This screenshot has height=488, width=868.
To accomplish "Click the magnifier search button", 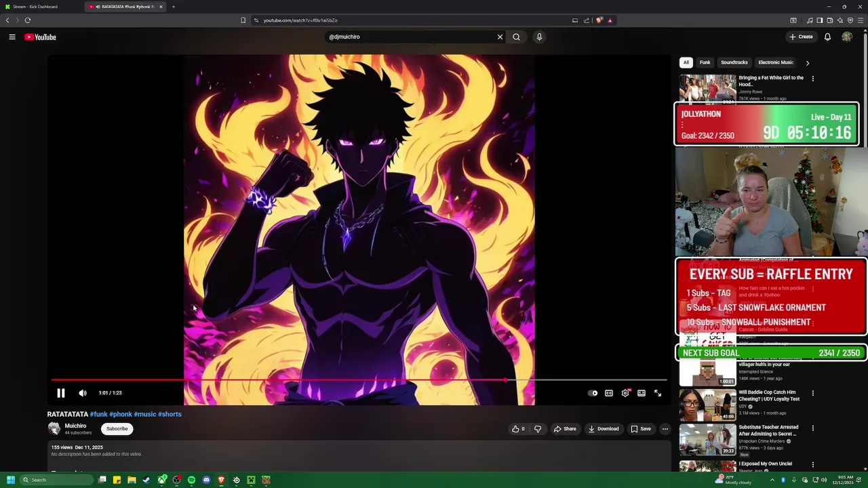I will (x=516, y=37).
